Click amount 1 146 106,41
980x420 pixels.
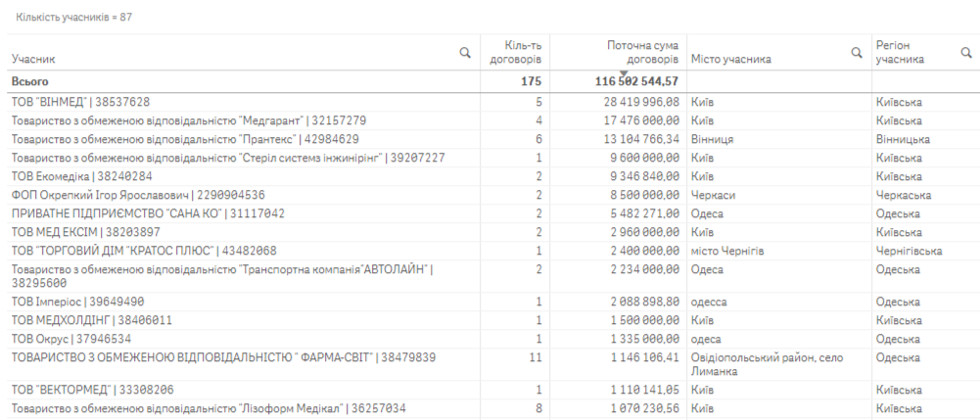[645, 358]
